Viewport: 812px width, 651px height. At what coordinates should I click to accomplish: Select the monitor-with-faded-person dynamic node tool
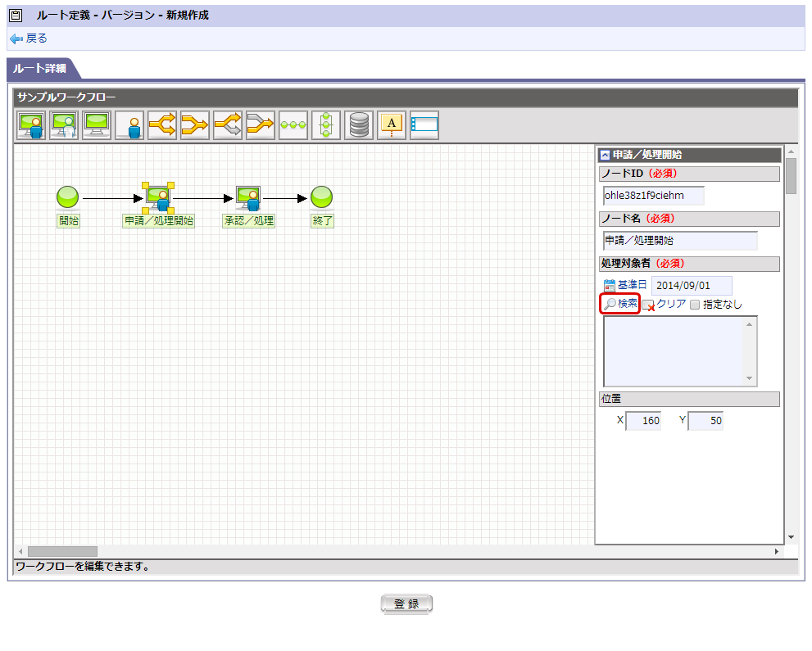click(64, 125)
